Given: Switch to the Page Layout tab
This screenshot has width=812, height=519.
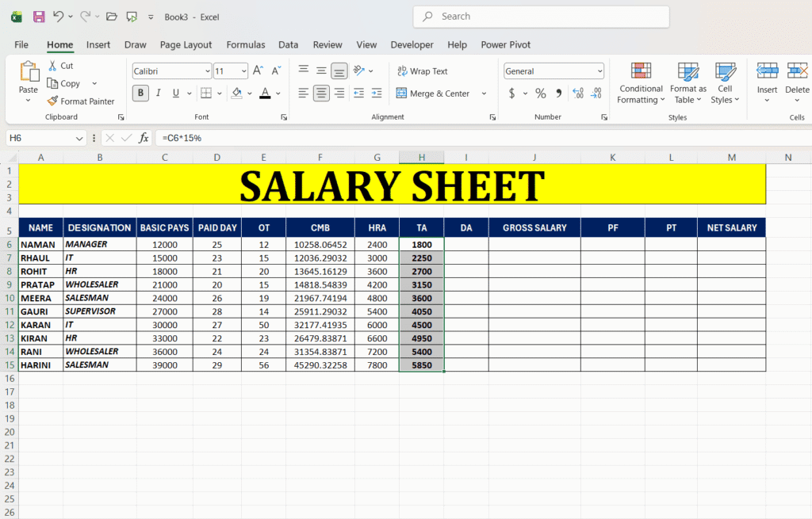Looking at the screenshot, I should tap(186, 44).
